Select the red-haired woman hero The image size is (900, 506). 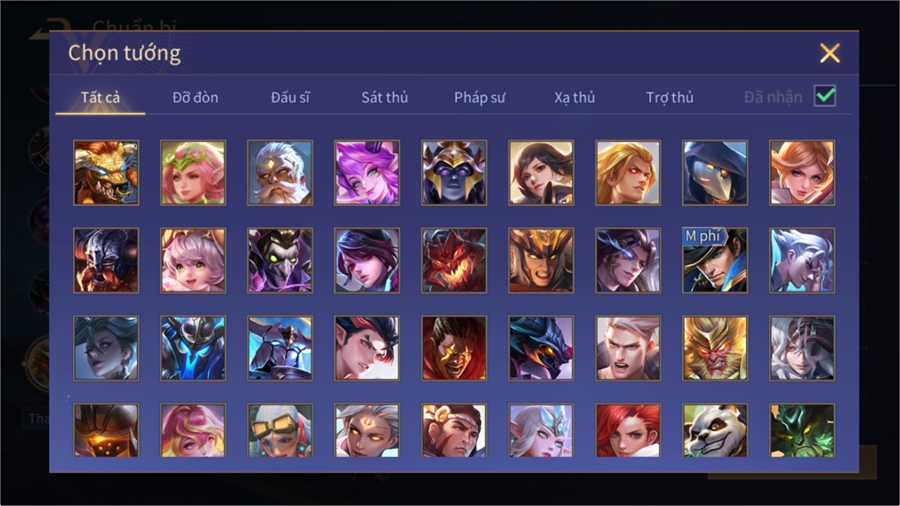click(x=628, y=430)
